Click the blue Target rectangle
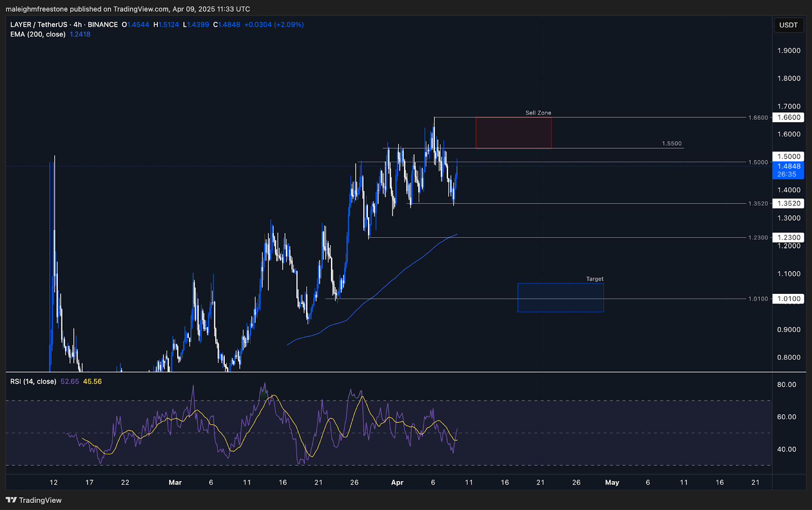Image resolution: width=812 pixels, height=510 pixels. click(x=560, y=297)
